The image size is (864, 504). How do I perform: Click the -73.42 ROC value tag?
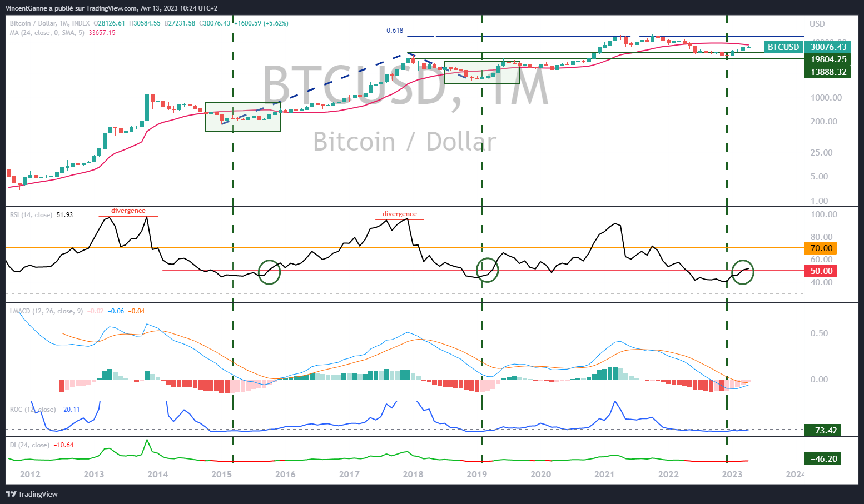click(823, 431)
